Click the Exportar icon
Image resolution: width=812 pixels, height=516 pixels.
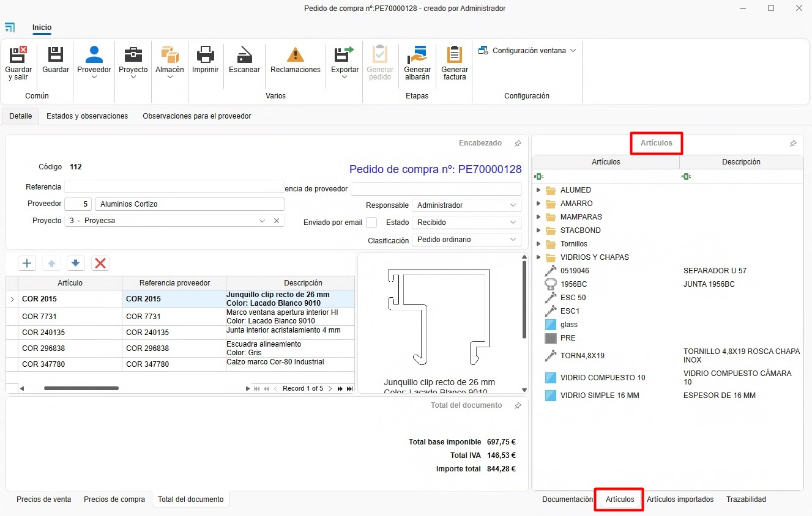pyautogui.click(x=345, y=54)
